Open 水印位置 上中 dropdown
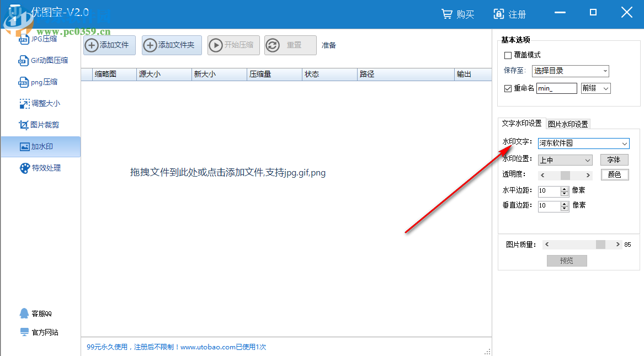The width and height of the screenshot is (644, 356). 565,160
